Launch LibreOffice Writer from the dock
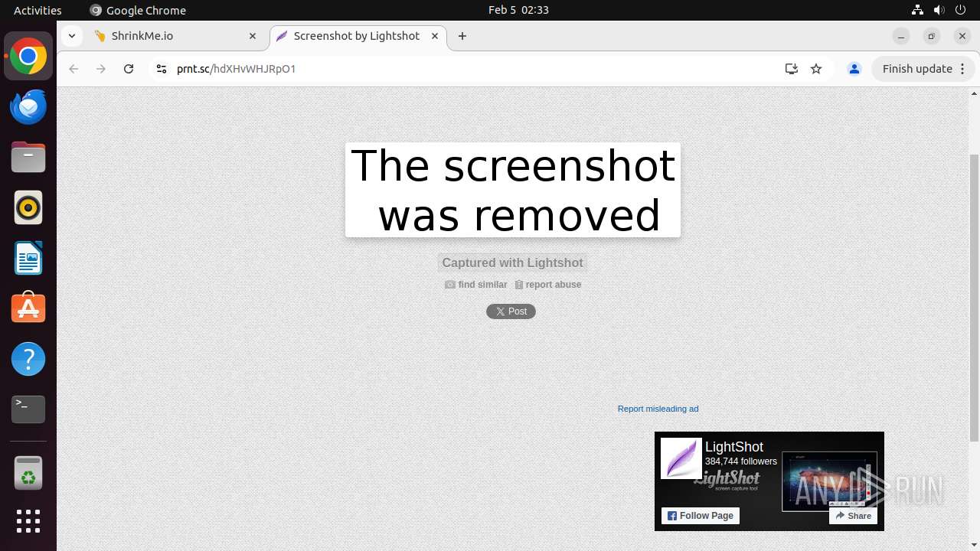 (x=28, y=258)
